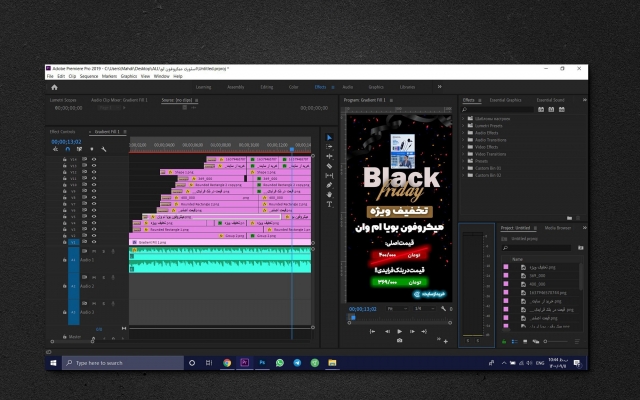
Task: Open timeline display settings wrench
Action: [104, 149]
